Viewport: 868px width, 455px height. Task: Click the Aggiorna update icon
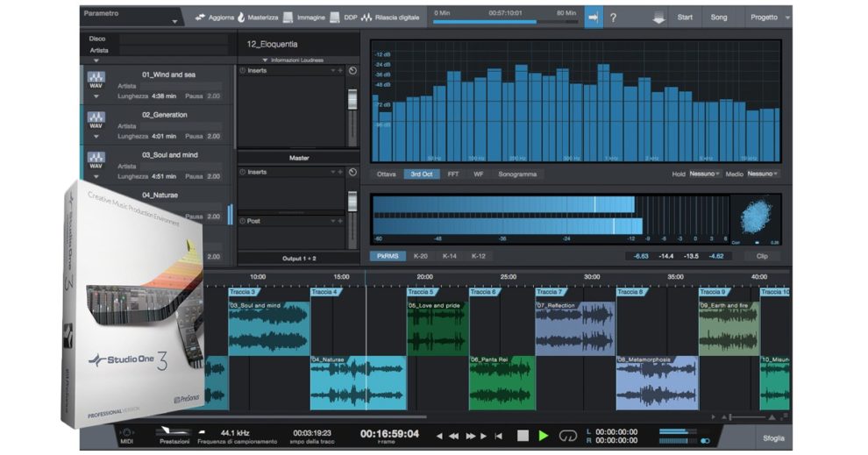click(201, 18)
